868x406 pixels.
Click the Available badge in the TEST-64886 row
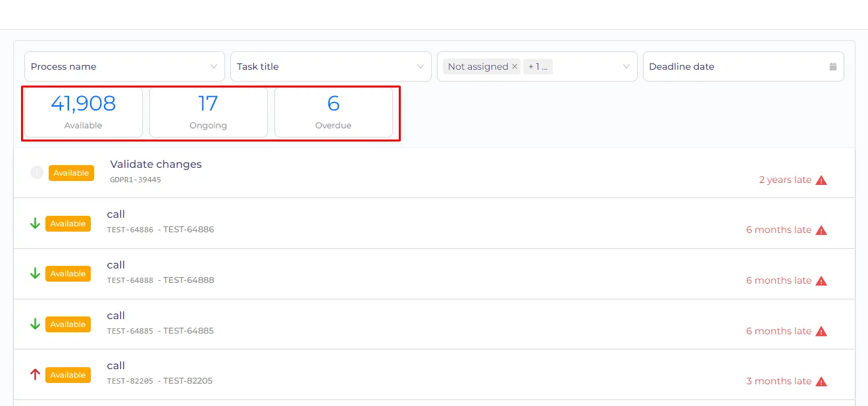click(x=68, y=224)
